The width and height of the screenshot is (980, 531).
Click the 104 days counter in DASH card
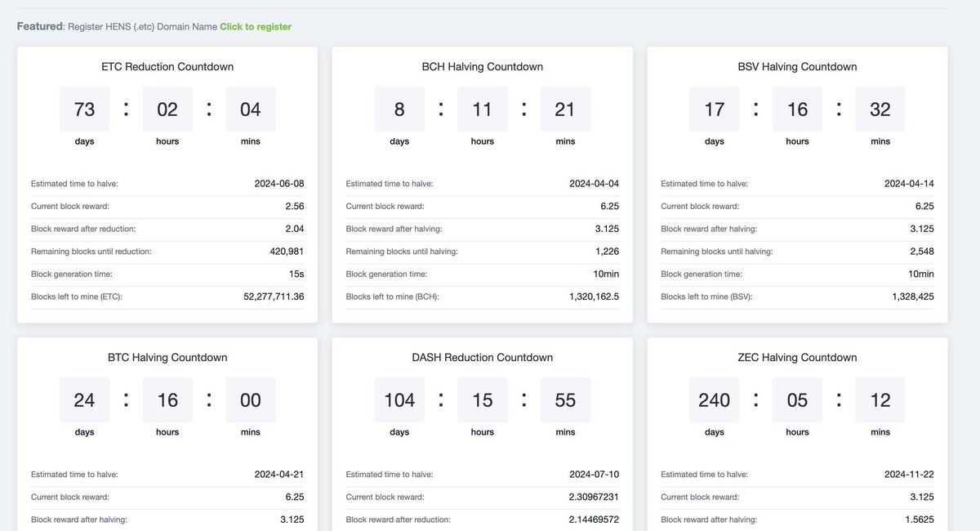click(399, 399)
